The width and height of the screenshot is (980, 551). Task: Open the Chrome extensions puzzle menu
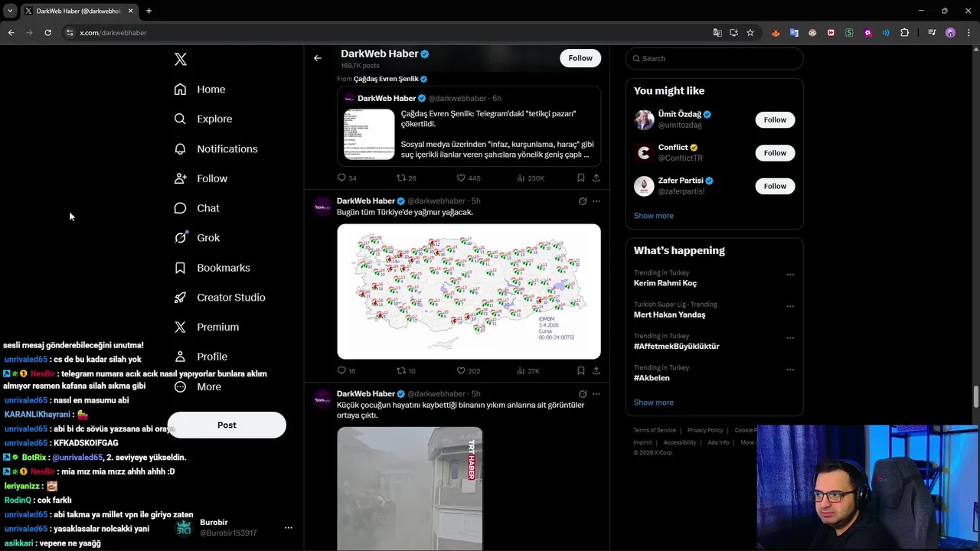coord(905,33)
